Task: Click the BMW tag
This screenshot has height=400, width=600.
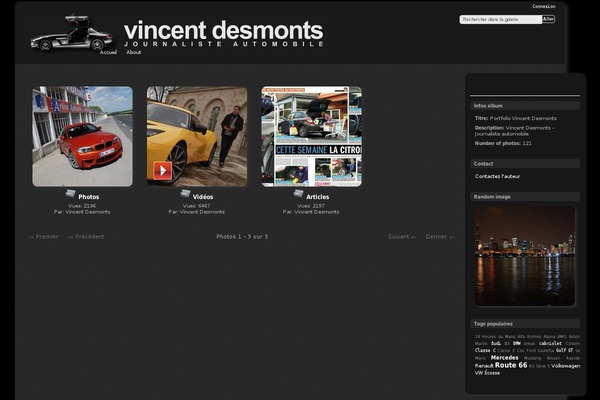Action: tap(517, 343)
